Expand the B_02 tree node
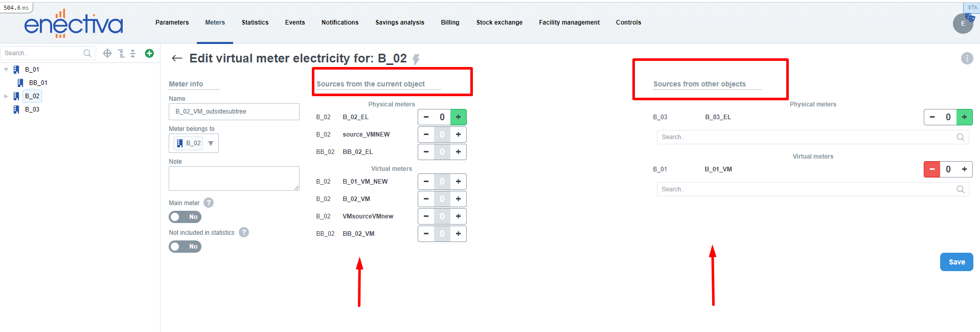The height and width of the screenshot is (332, 980). tap(6, 96)
